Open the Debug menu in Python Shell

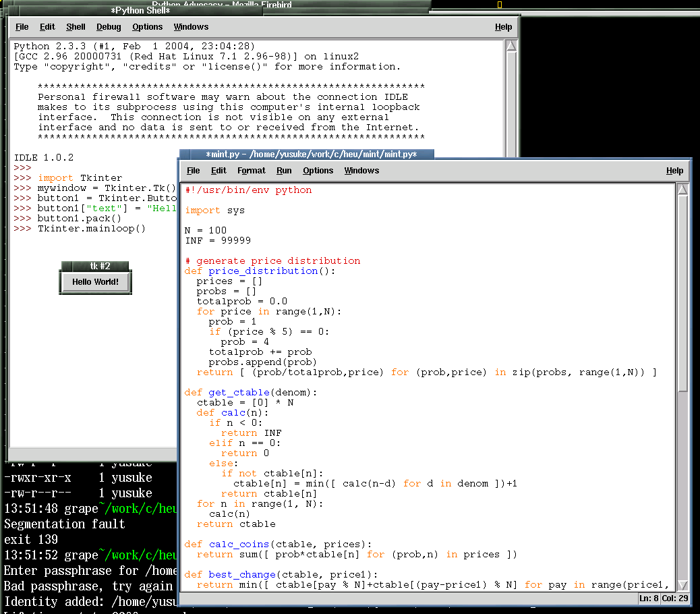[109, 27]
